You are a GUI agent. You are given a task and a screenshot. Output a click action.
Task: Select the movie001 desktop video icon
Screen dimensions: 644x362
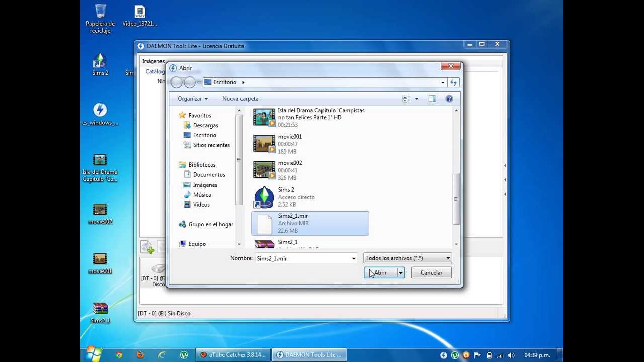click(100, 263)
